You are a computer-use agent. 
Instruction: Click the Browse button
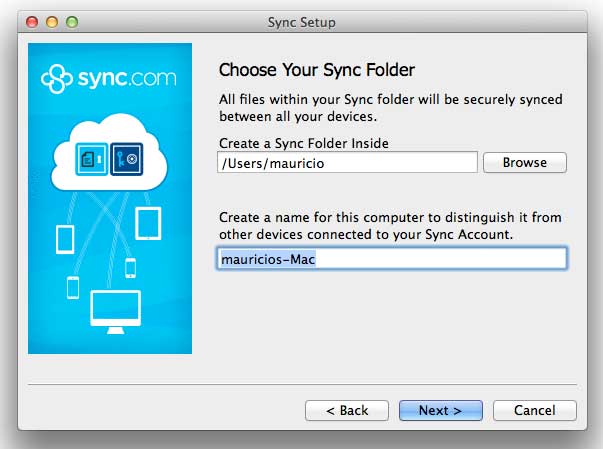pos(525,163)
